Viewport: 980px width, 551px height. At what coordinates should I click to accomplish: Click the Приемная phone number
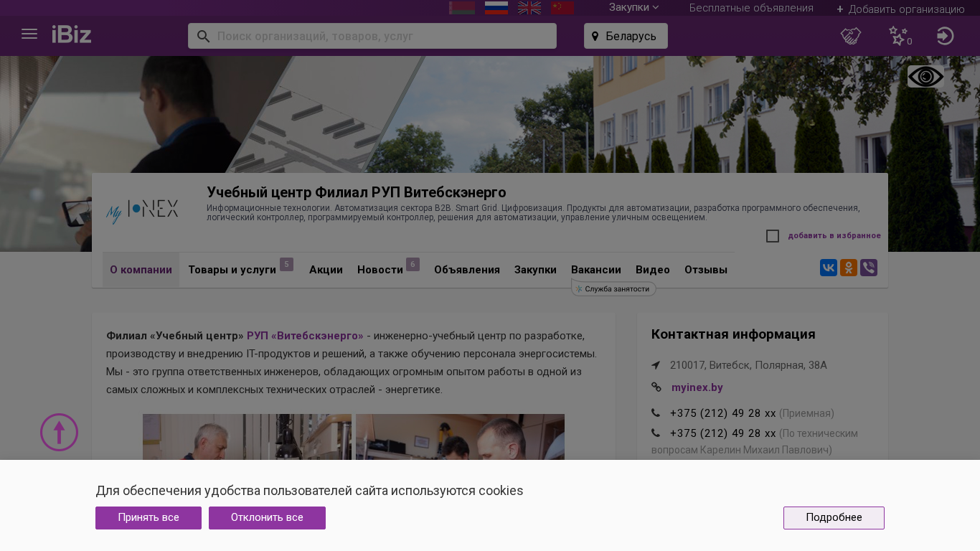pyautogui.click(x=722, y=413)
